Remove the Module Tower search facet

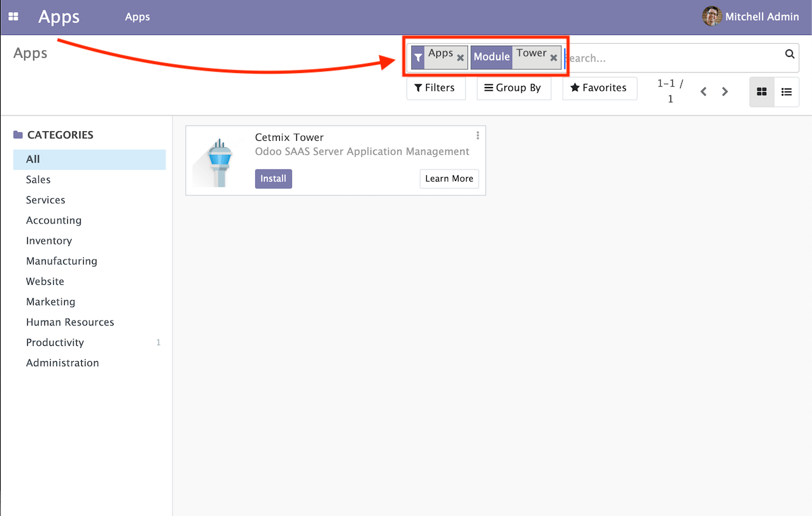(x=554, y=58)
